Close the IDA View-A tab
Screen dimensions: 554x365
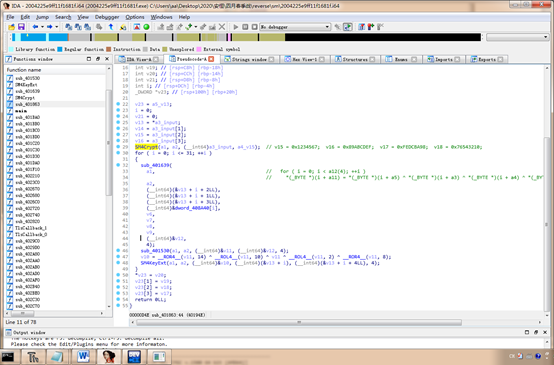[x=156, y=59]
